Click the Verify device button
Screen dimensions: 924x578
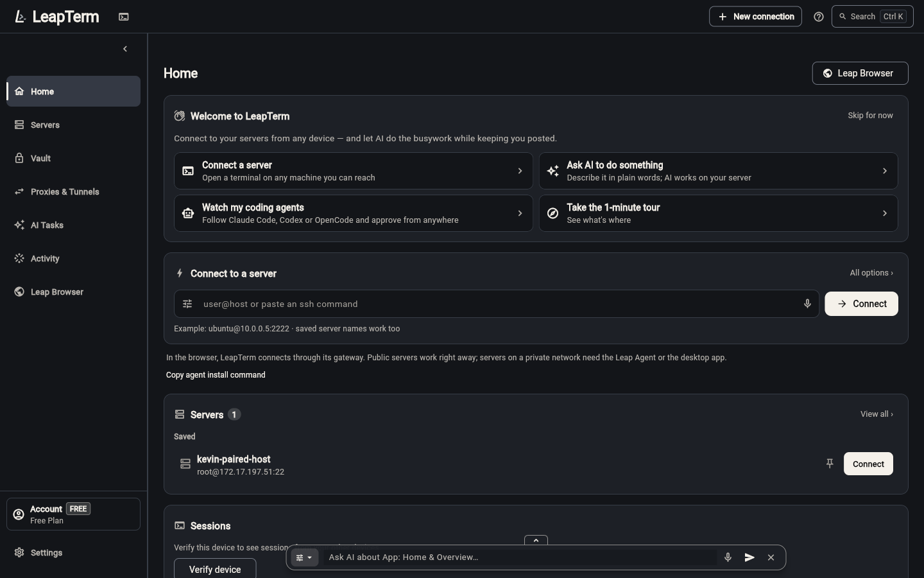point(215,569)
